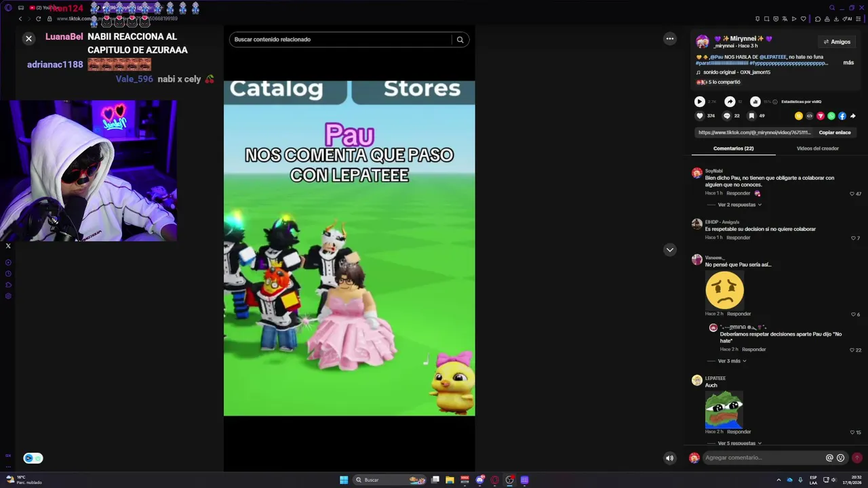The image size is (868, 488).
Task: Close the TikTok video viewer
Action: tap(28, 39)
